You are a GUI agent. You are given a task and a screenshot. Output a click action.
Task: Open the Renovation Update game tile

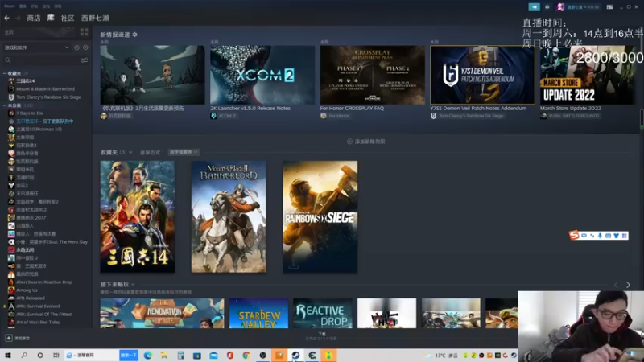(163, 313)
